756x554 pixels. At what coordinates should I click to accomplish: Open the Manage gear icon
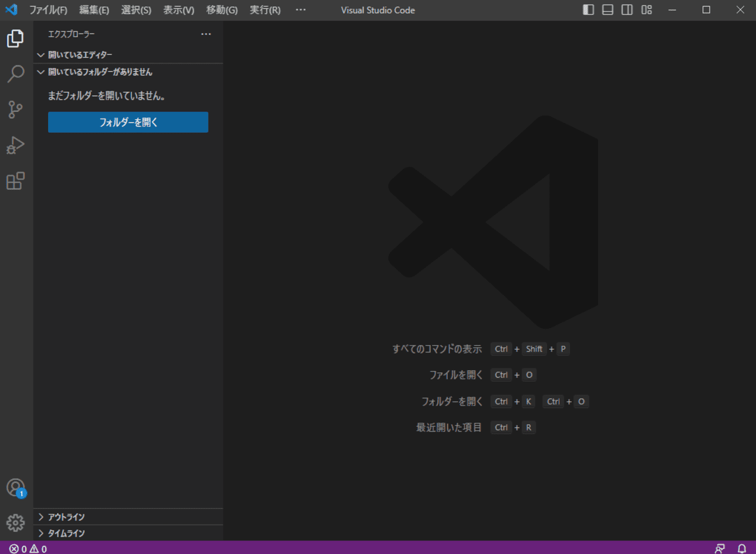point(16,523)
